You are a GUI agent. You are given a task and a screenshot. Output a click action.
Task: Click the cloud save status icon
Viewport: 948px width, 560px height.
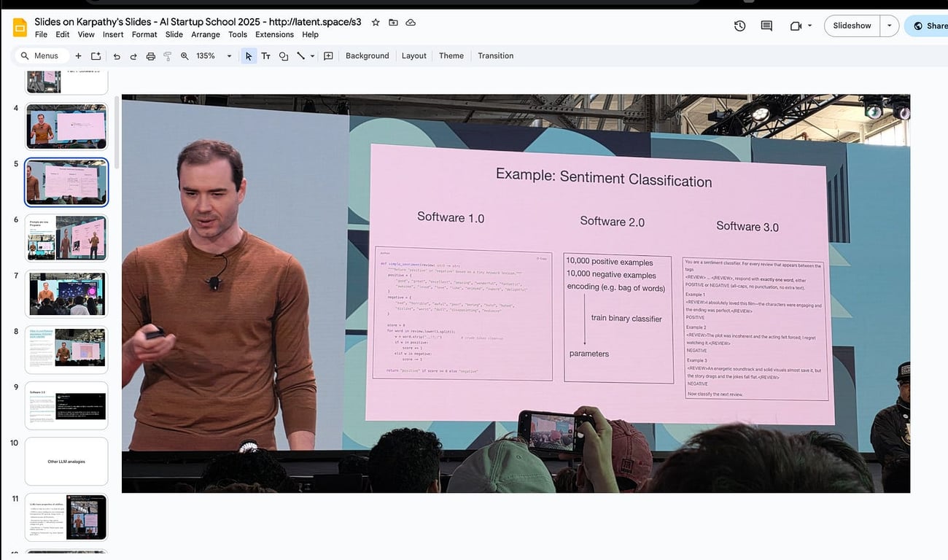410,22
